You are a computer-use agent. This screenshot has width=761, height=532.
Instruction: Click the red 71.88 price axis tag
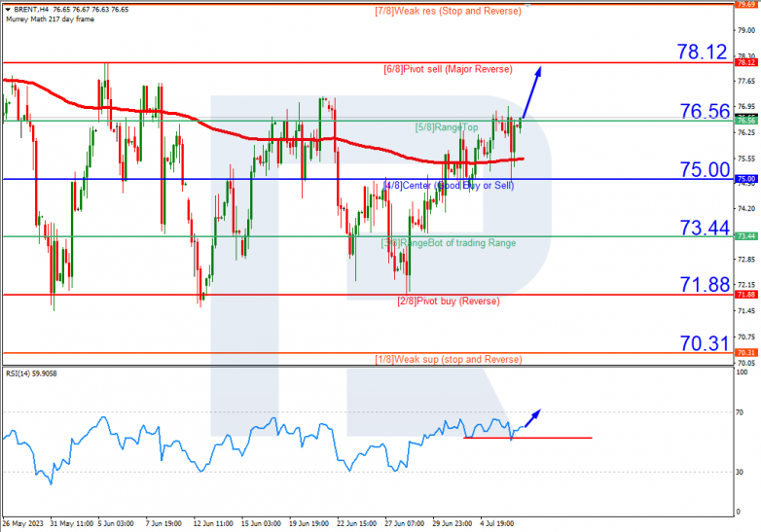pyautogui.click(x=746, y=295)
